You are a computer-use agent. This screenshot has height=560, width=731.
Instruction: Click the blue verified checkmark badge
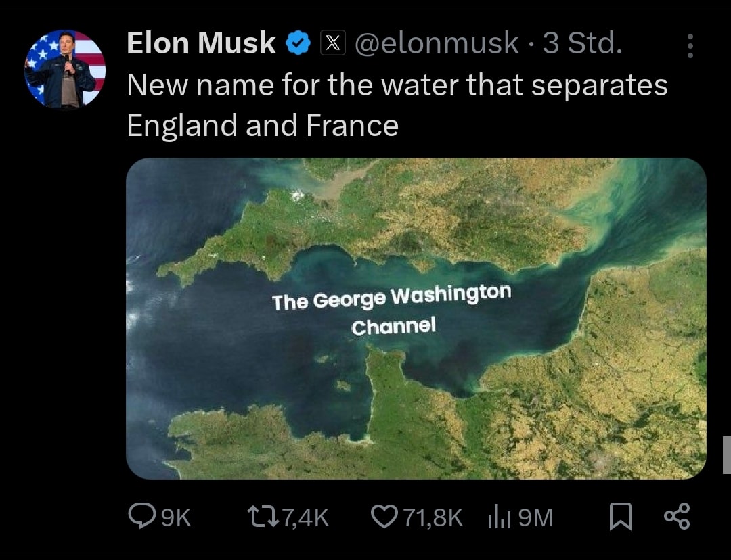click(298, 44)
